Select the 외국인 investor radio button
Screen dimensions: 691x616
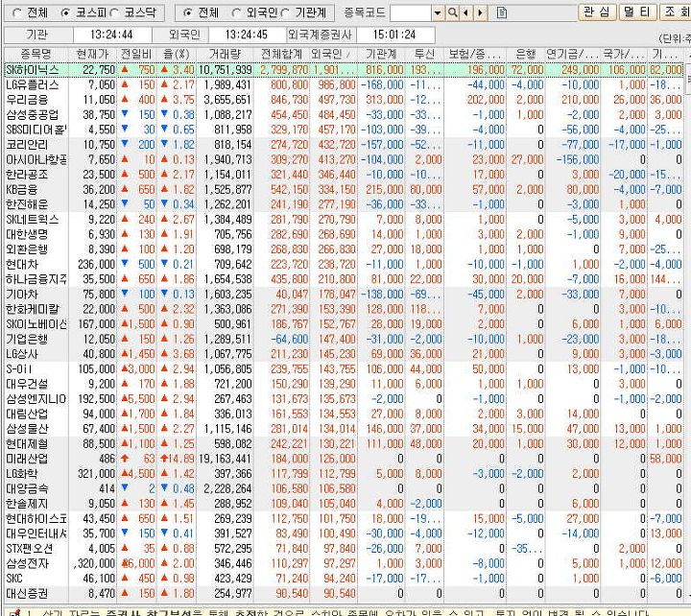[236, 13]
